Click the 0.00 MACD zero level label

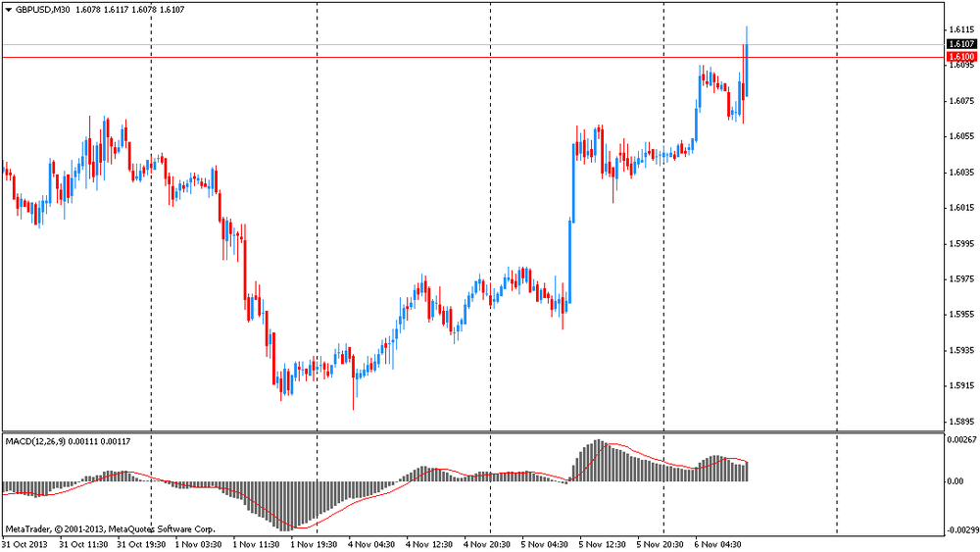tap(955, 480)
